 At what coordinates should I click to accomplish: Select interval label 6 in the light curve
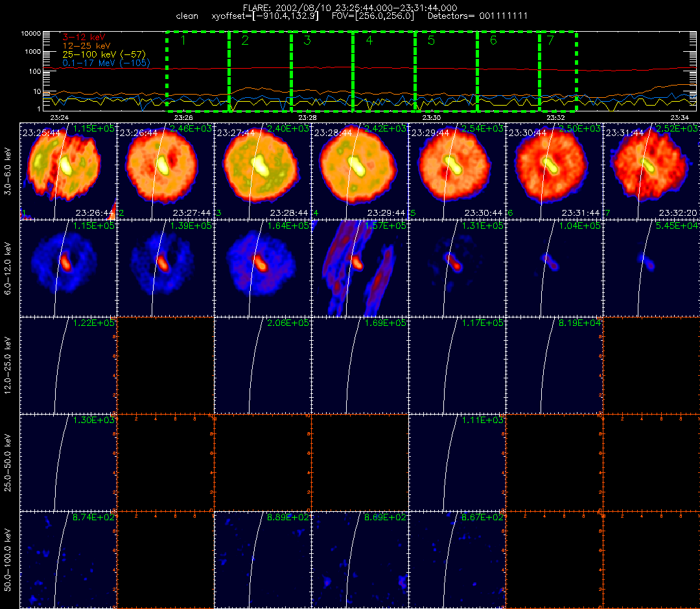click(493, 40)
